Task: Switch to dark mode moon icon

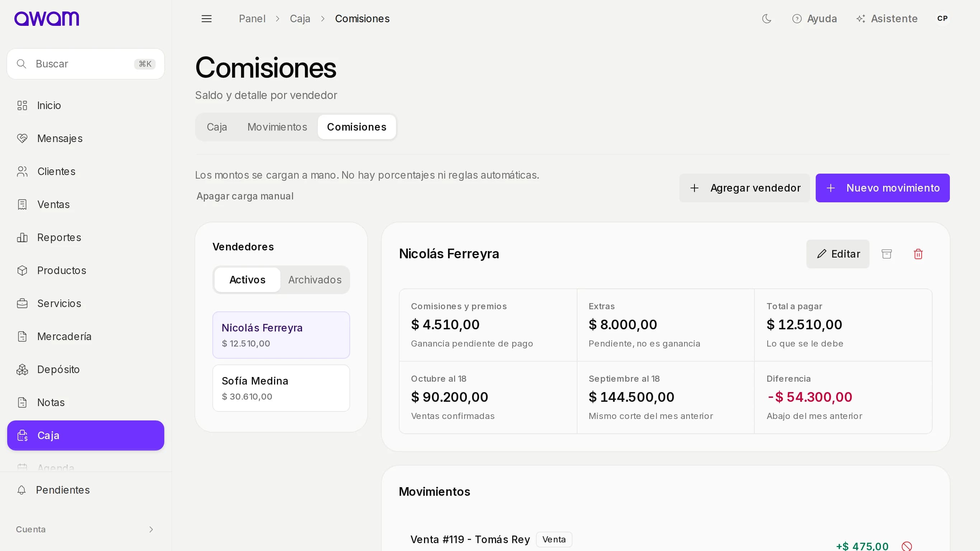Action: 767,19
